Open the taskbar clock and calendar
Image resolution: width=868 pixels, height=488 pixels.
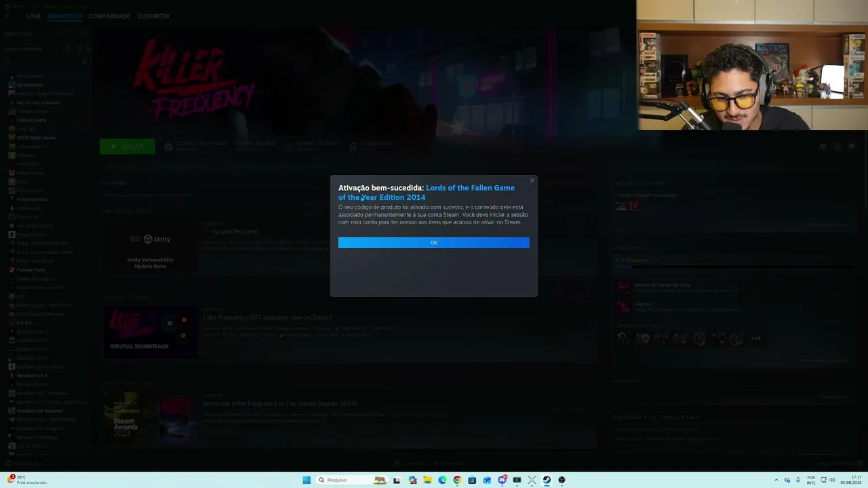852,480
